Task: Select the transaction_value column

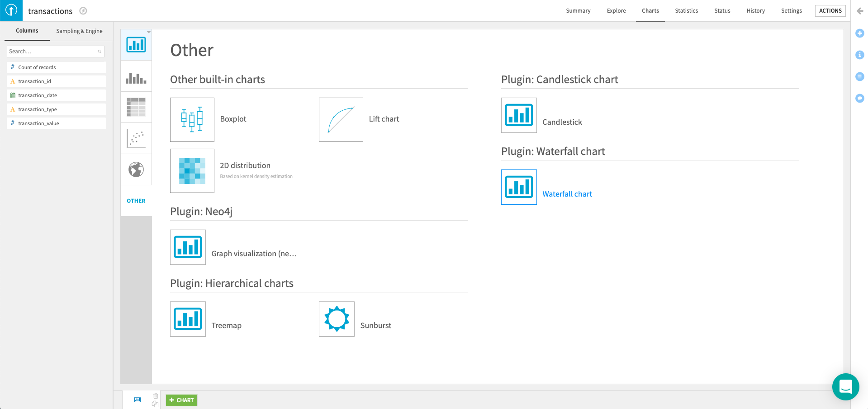Action: click(x=38, y=123)
